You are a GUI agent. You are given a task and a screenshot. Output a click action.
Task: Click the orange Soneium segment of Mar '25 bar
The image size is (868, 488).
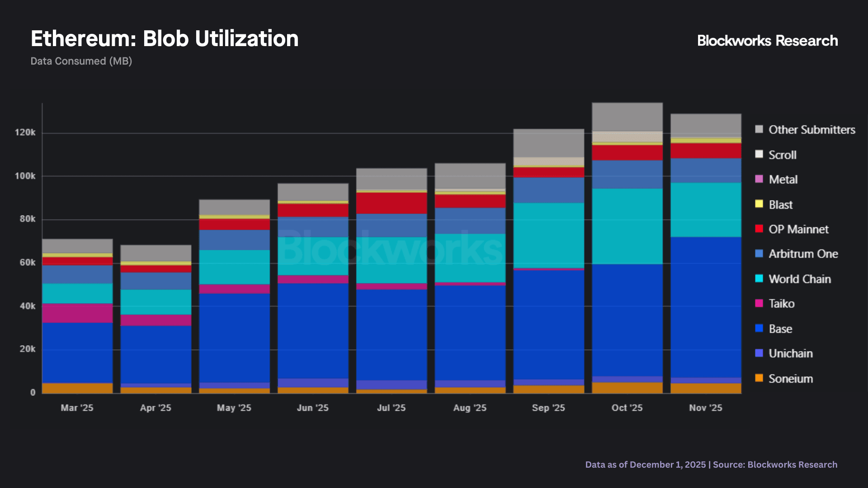coord(77,388)
